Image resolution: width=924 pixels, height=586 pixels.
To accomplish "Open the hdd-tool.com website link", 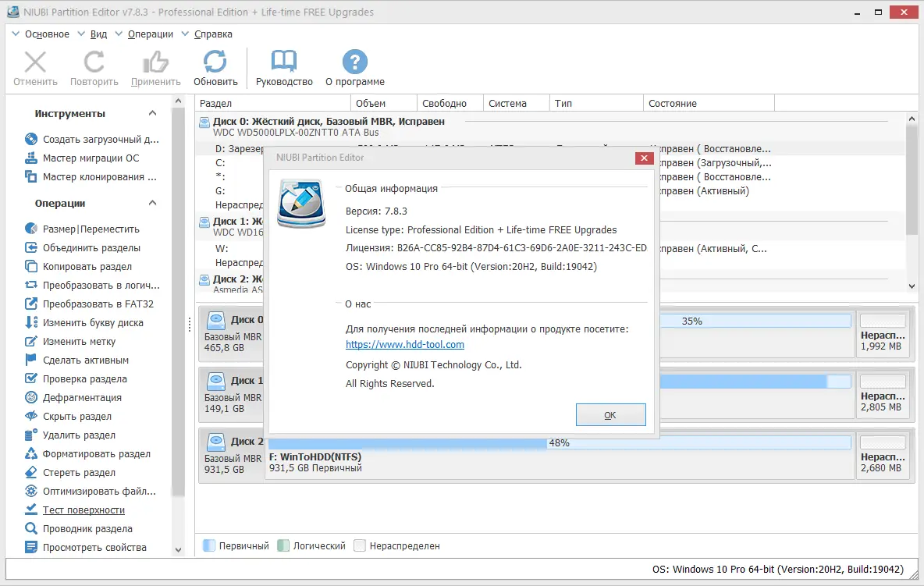I will click(404, 344).
